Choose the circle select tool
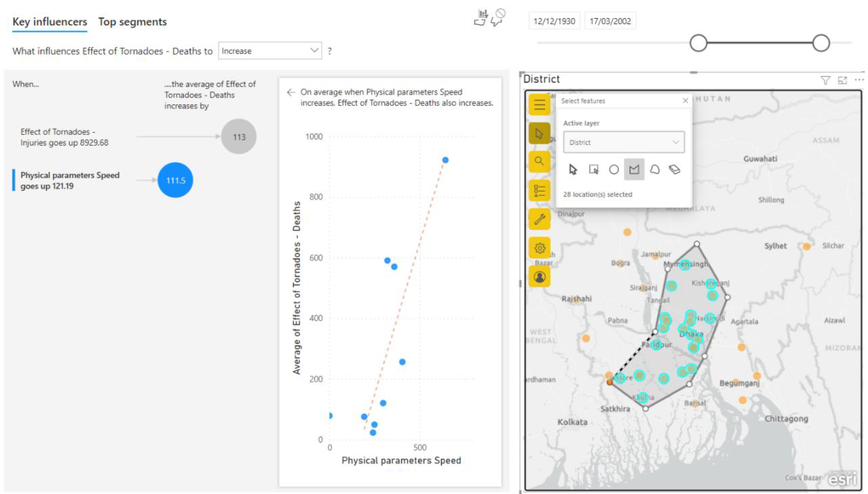The width and height of the screenshot is (868, 494). click(x=614, y=169)
